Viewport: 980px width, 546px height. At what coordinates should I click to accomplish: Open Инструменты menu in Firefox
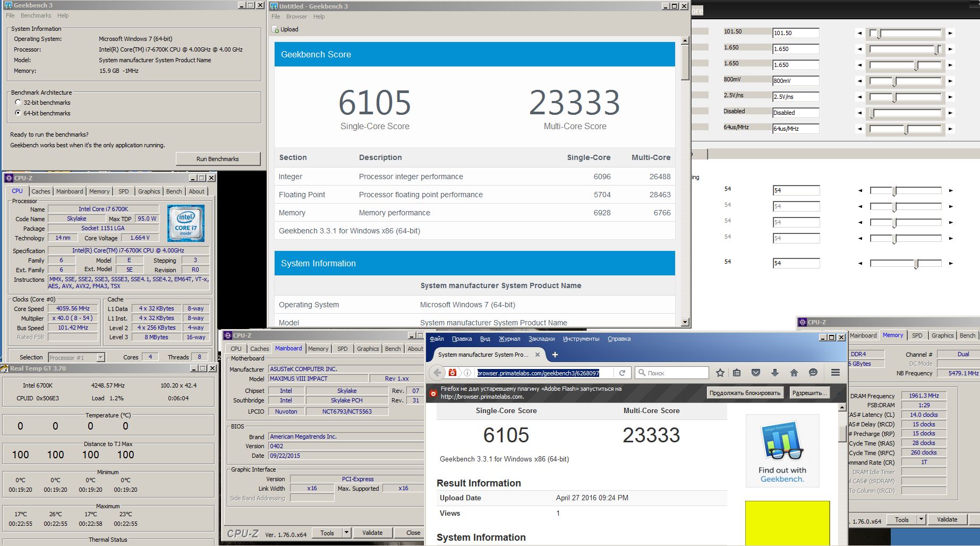click(581, 339)
